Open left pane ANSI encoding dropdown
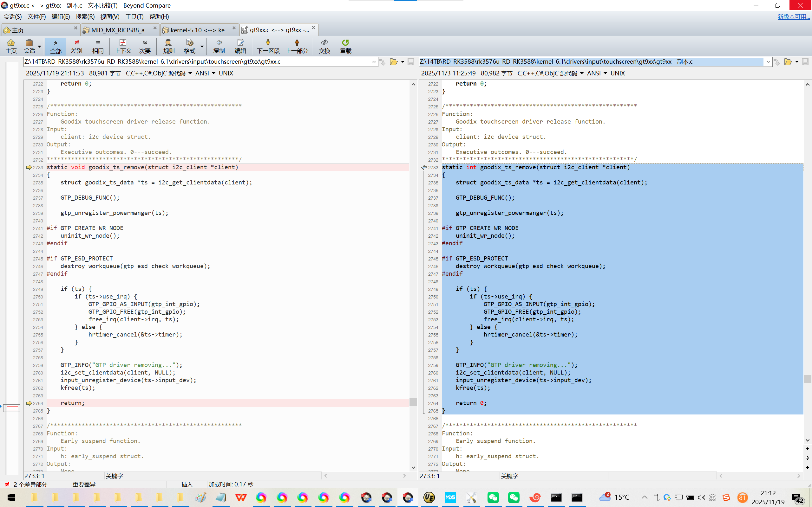This screenshot has height=507, width=812. [213, 74]
